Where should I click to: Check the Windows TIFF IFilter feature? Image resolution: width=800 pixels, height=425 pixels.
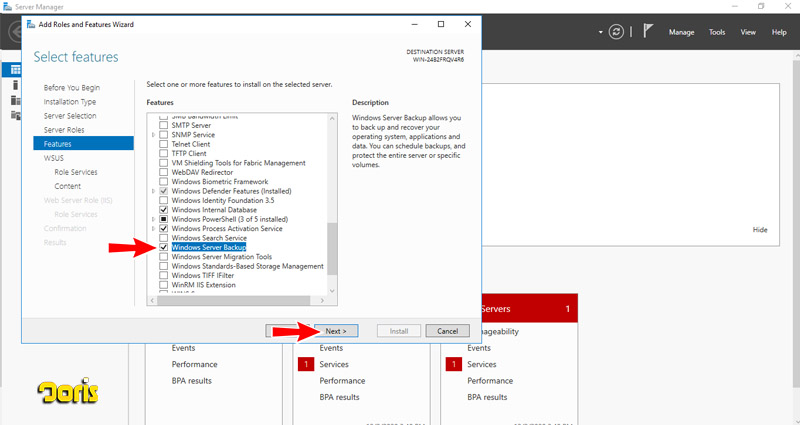(x=163, y=276)
